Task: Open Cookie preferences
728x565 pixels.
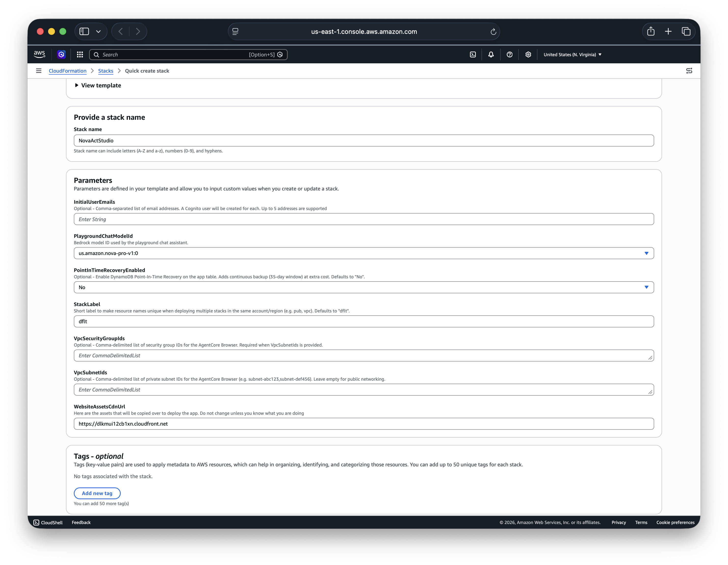Action: point(675,522)
